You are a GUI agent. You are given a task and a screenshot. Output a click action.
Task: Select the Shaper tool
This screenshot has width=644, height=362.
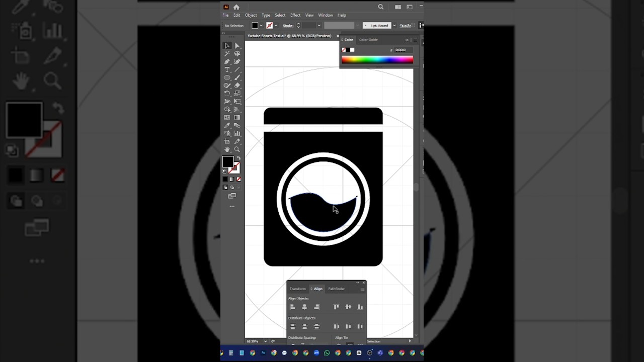pos(227,85)
